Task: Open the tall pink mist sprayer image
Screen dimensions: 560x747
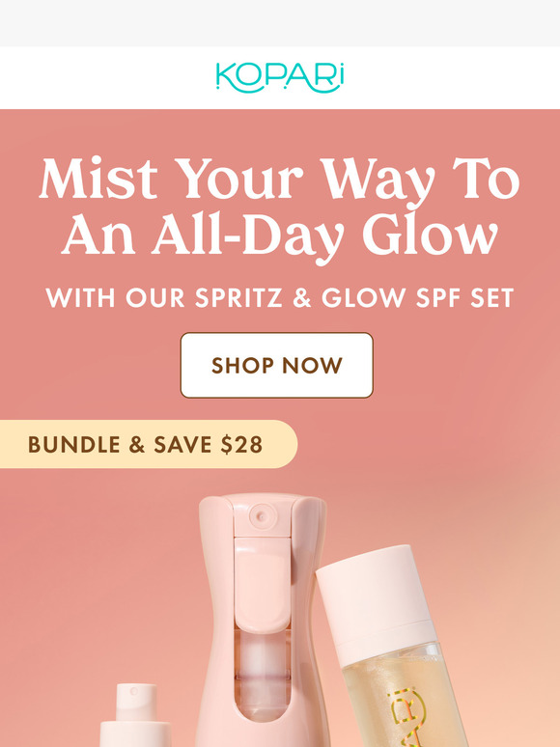Action: pyautogui.click(x=263, y=620)
